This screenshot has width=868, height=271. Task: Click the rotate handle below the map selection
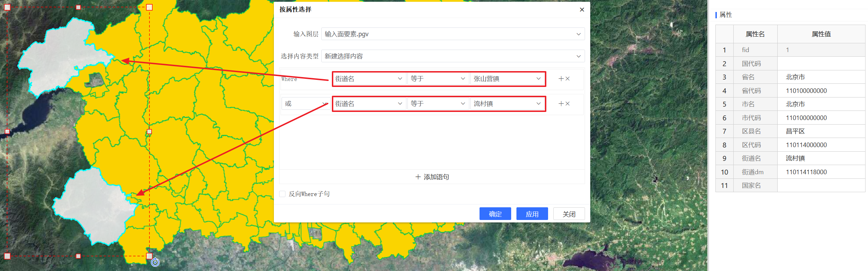click(x=155, y=262)
